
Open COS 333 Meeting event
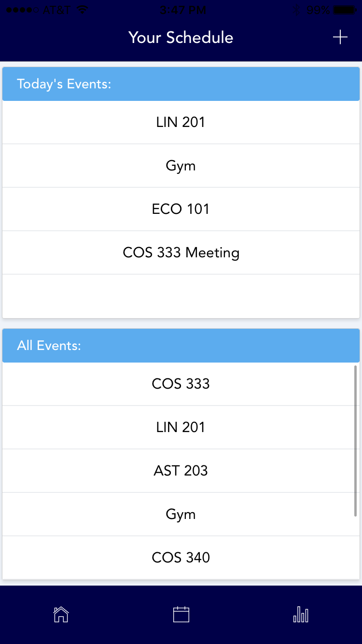click(x=181, y=252)
